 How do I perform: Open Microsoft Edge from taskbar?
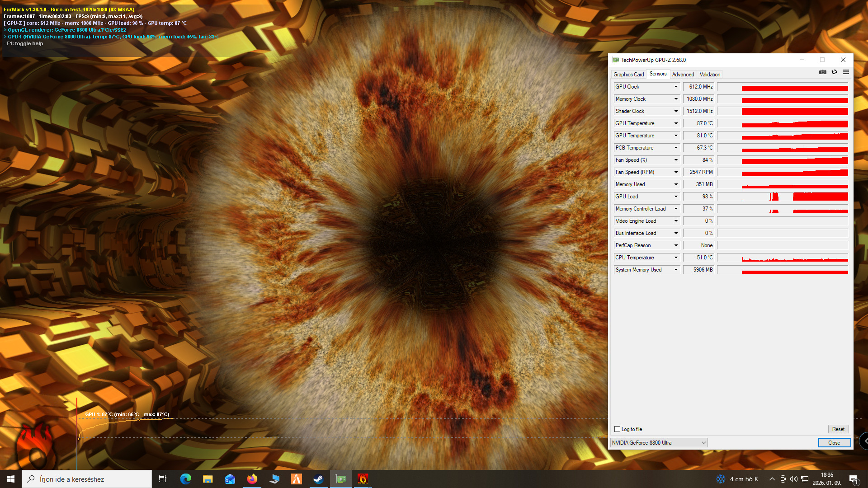click(185, 479)
